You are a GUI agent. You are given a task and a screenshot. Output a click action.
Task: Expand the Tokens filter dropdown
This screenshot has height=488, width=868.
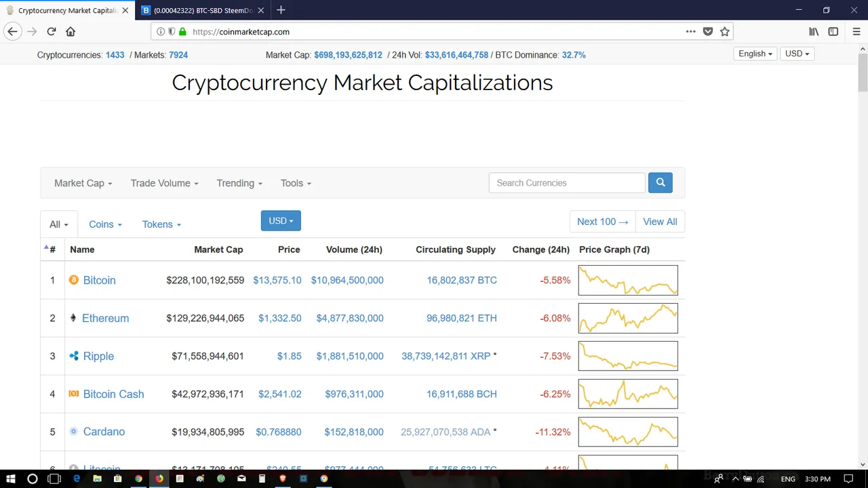162,224
